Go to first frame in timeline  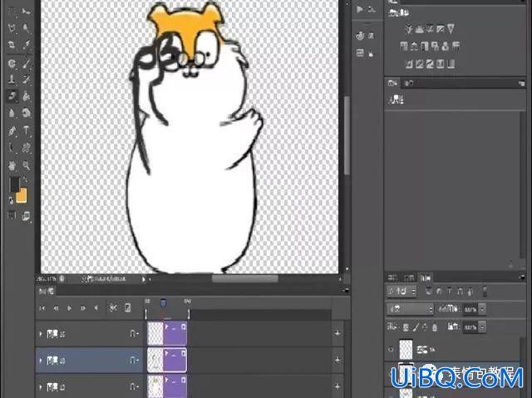tap(42, 308)
